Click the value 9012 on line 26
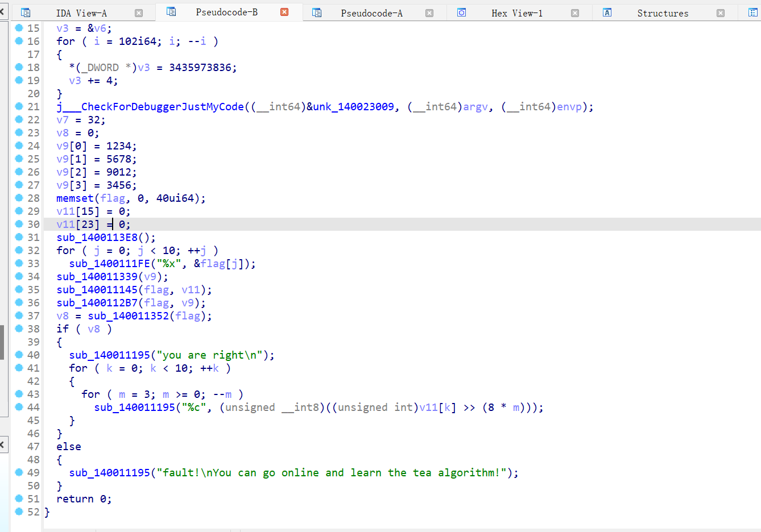 [119, 172]
